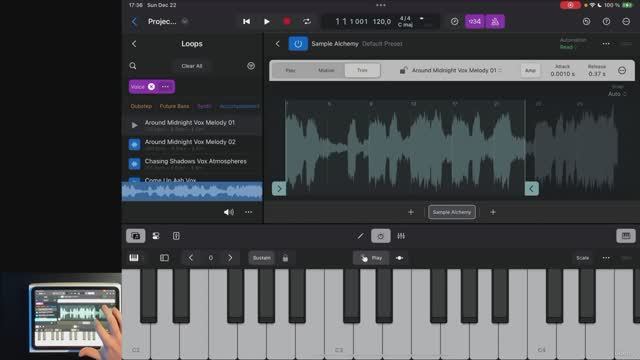Select the Synth filter tag
Viewport: 640px width, 360px height.
(x=204, y=106)
